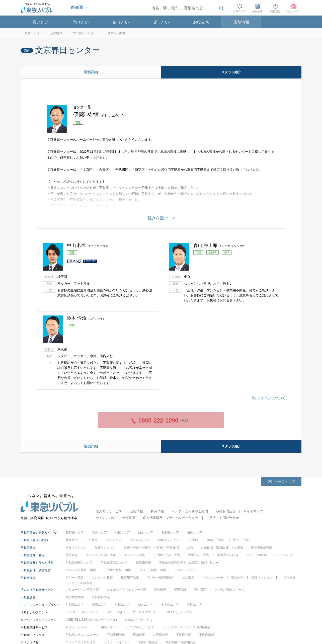Open the footer 採用情報 link

pos(157,511)
